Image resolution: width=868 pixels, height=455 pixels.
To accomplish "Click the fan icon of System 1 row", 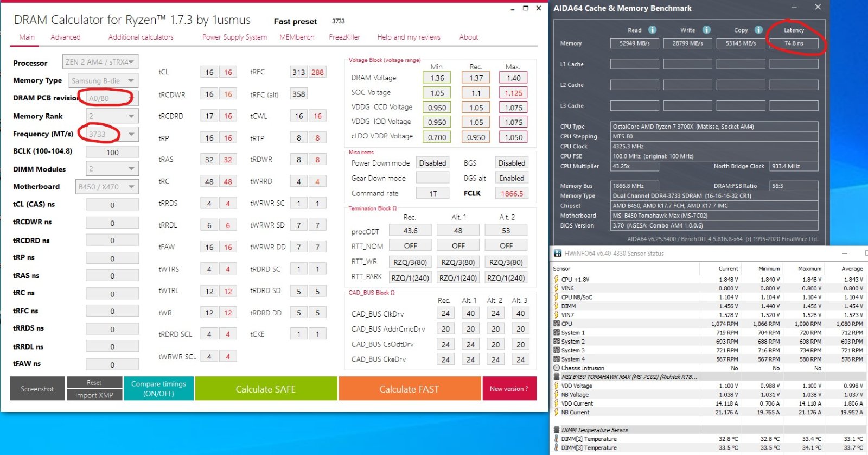I will (556, 333).
